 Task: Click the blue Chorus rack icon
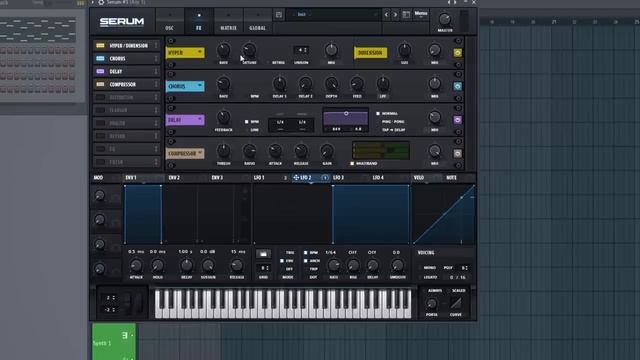click(100, 58)
